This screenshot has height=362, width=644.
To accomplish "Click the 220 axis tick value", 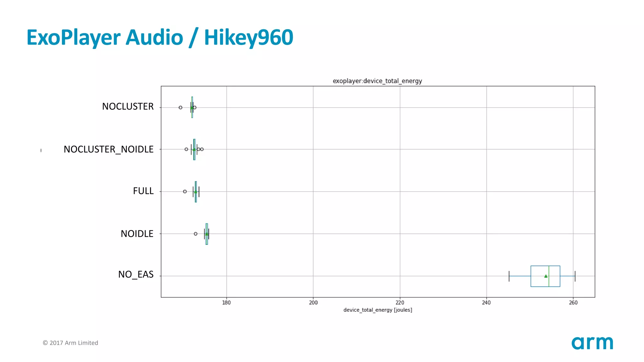I will click(400, 303).
